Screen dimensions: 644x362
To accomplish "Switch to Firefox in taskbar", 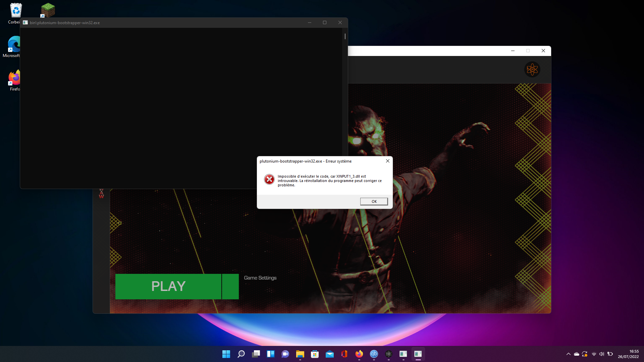I will pyautogui.click(x=359, y=354).
